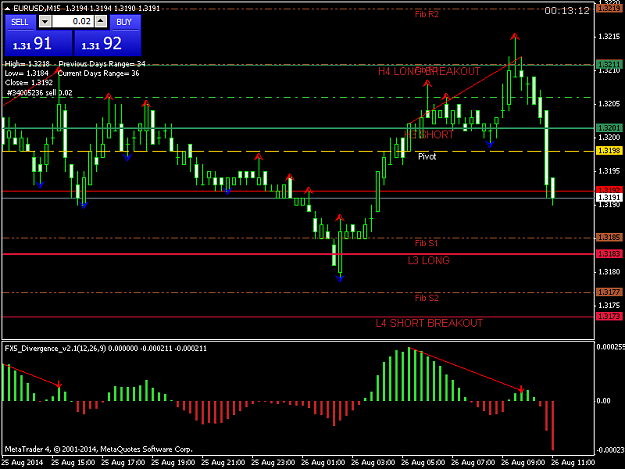Click the 1.3219 orange price tag

click(609, 8)
